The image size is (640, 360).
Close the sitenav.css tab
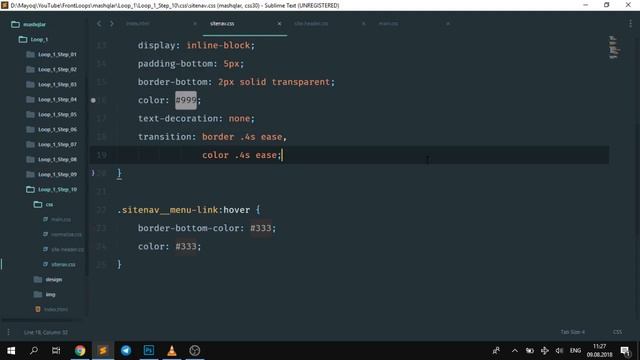pos(279,24)
